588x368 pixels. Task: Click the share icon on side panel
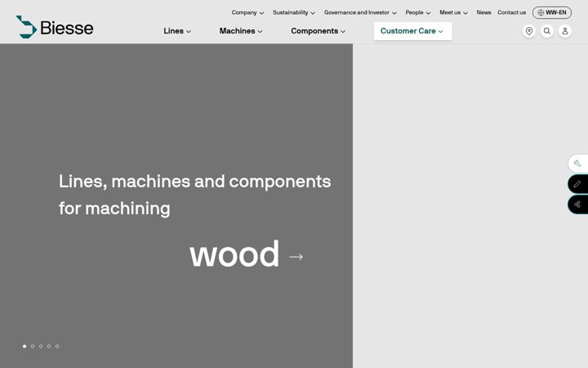point(577,204)
